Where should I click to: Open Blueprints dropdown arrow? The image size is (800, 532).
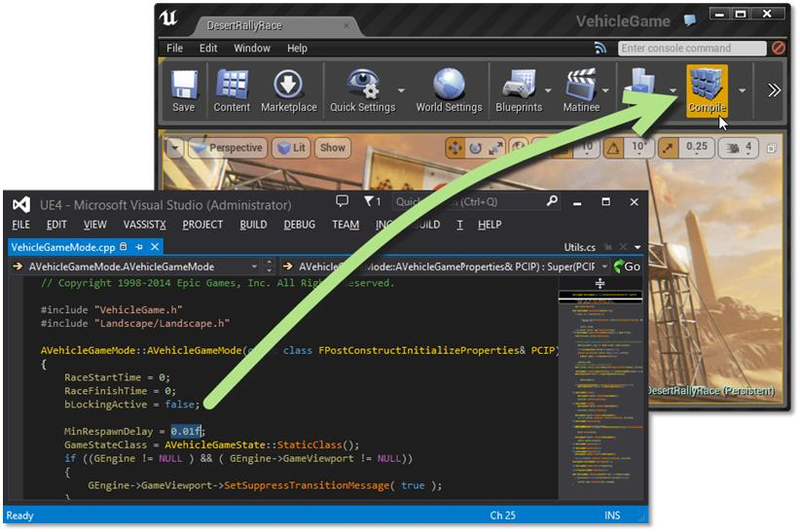[549, 90]
